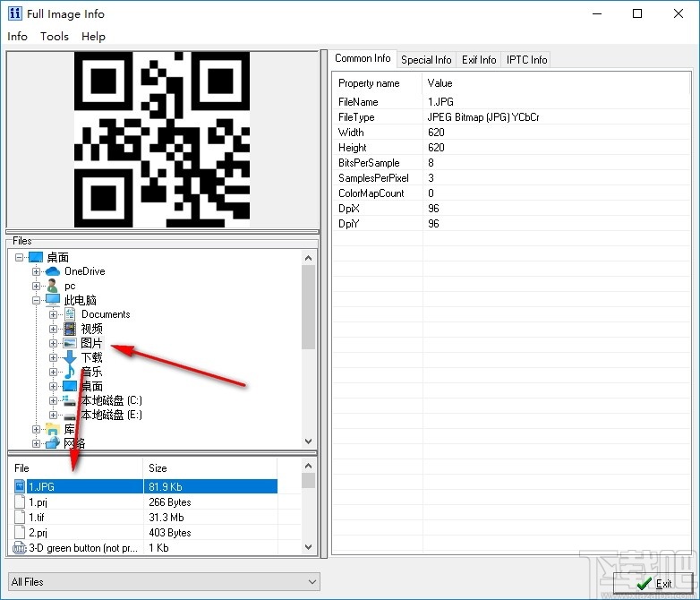The width and height of the screenshot is (700, 600).
Task: Open the Tools menu
Action: point(55,36)
